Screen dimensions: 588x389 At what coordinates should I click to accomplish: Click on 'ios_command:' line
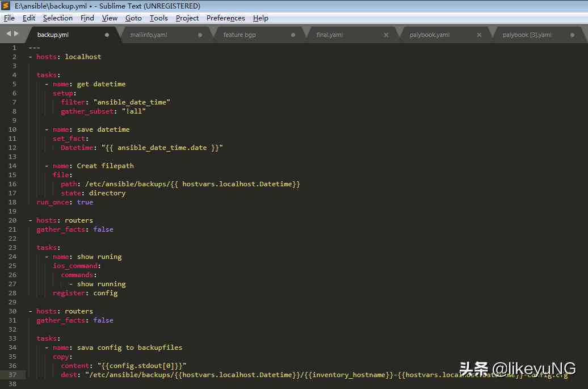pyautogui.click(x=77, y=266)
